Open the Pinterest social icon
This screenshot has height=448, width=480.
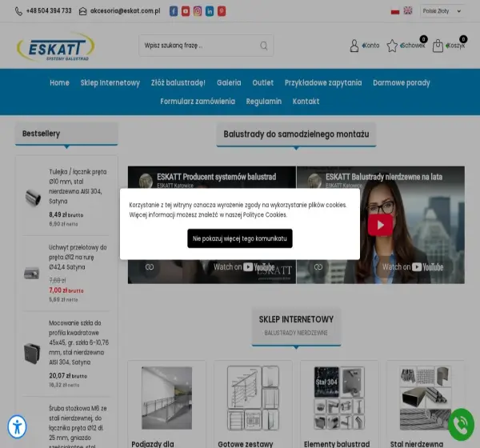click(222, 11)
